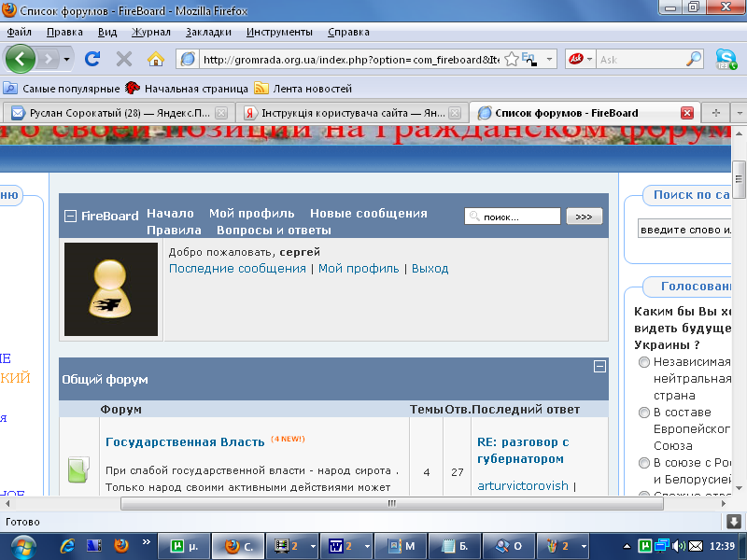This screenshot has height=560, width=747.
Task: Open the Закладки menu
Action: click(208, 32)
